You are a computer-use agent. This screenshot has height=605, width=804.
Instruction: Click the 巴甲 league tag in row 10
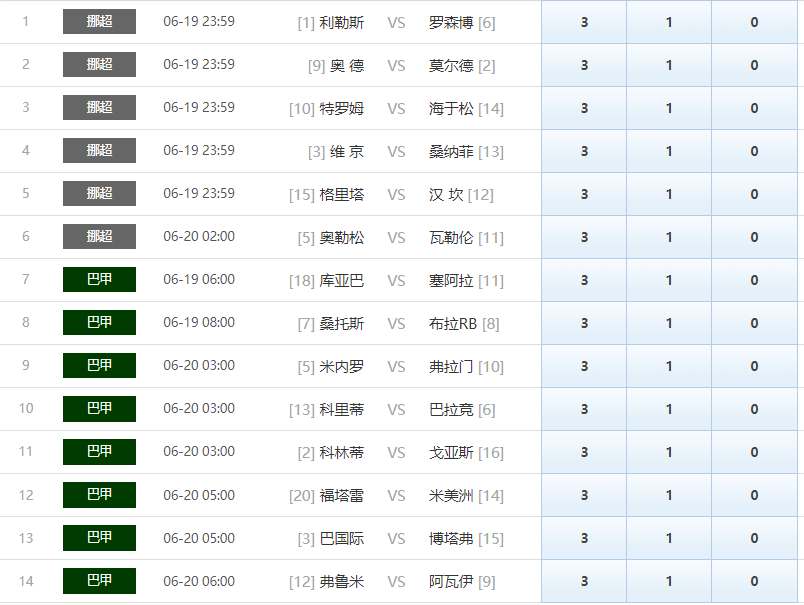pos(99,409)
